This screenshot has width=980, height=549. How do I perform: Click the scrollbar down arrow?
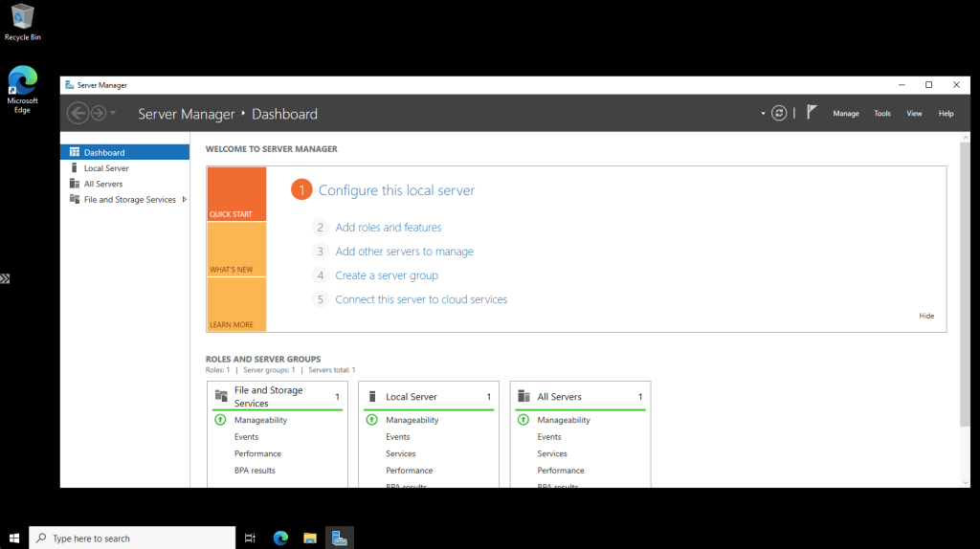965,482
